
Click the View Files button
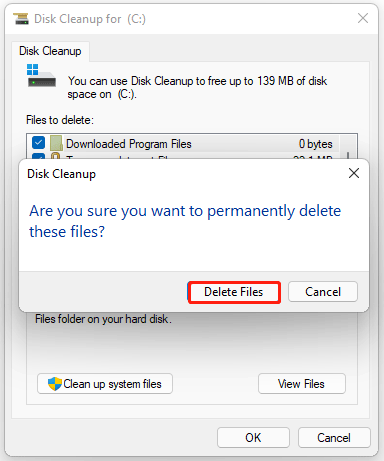[302, 384]
